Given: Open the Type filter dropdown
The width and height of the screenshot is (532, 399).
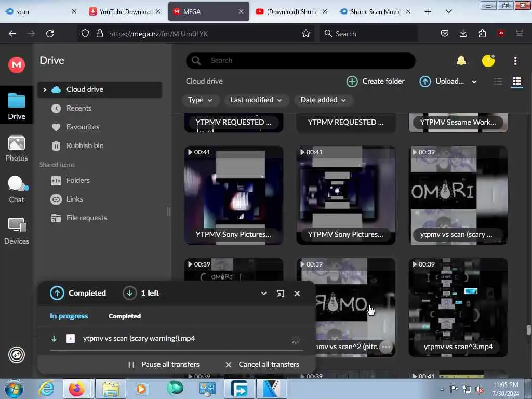Looking at the screenshot, I should tap(200, 100).
